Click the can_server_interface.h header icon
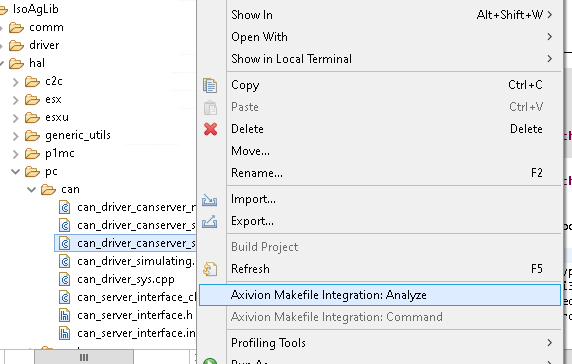 [x=65, y=315]
